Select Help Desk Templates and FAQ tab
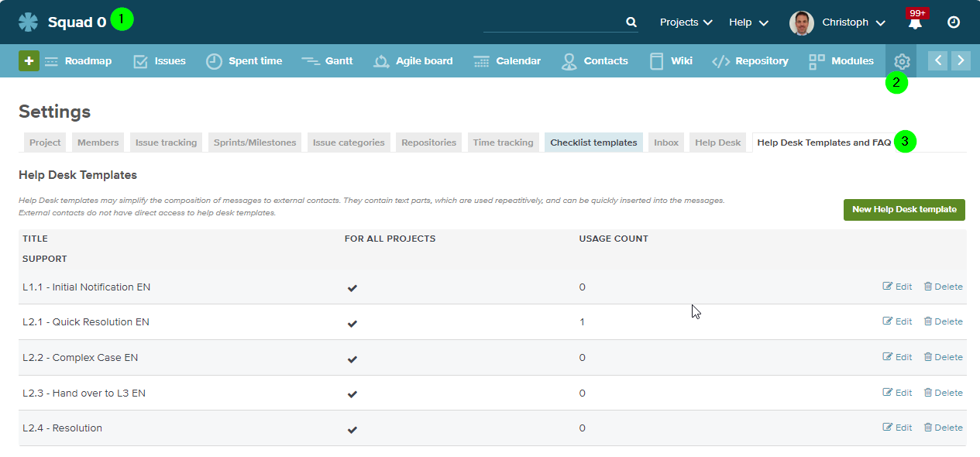Screen dimensions: 980x457 (x=824, y=143)
